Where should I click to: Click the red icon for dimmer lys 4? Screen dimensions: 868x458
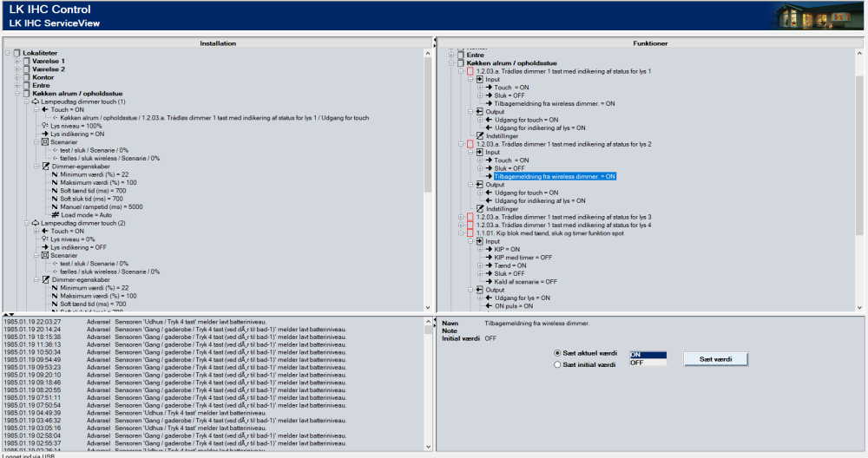click(470, 225)
